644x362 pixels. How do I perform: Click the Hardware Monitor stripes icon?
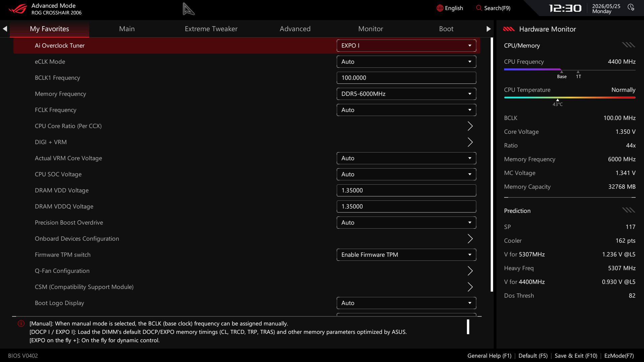tap(509, 29)
